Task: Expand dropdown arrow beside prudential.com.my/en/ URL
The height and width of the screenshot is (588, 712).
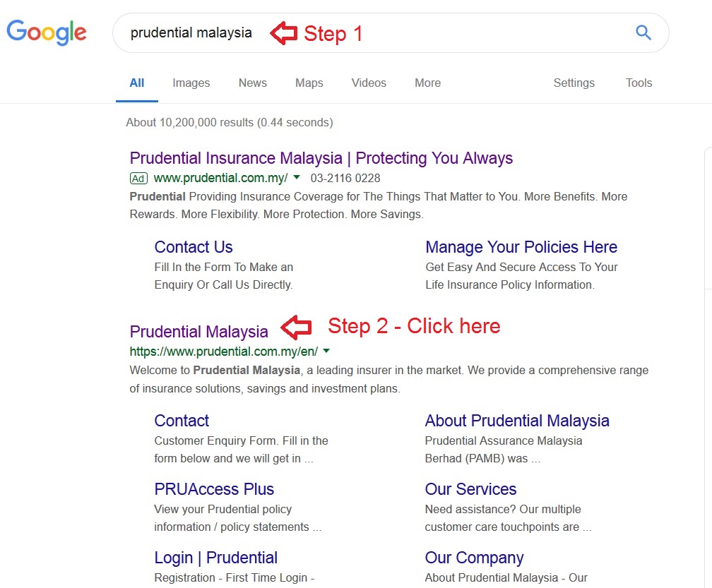Action: [326, 351]
